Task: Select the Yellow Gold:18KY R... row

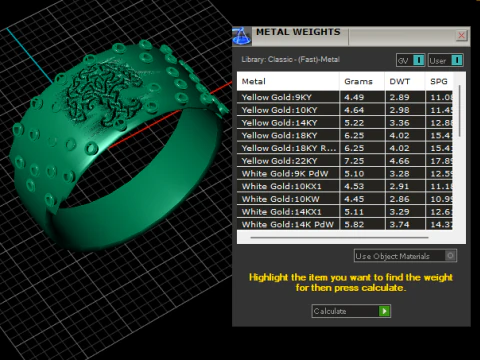Action: tap(345, 148)
